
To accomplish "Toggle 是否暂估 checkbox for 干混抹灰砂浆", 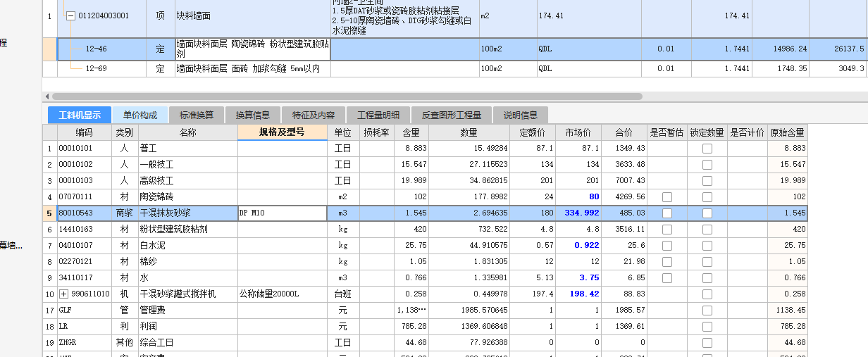I will click(666, 213).
